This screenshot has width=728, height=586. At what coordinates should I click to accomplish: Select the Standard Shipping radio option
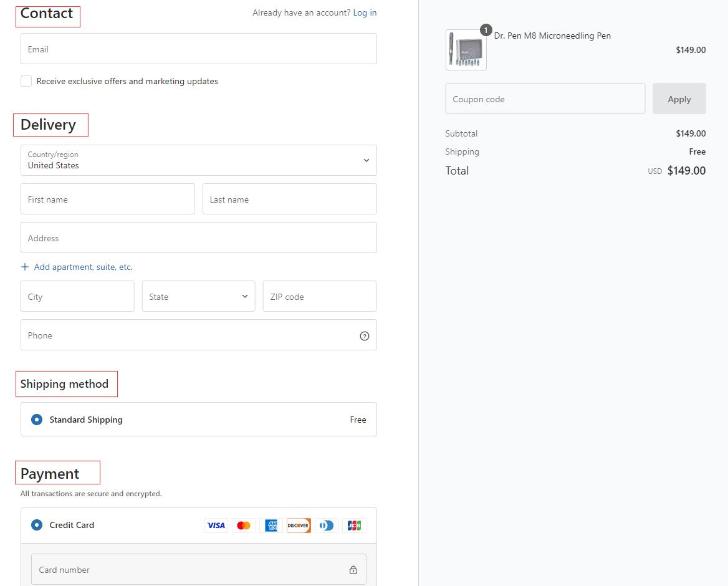click(x=37, y=420)
